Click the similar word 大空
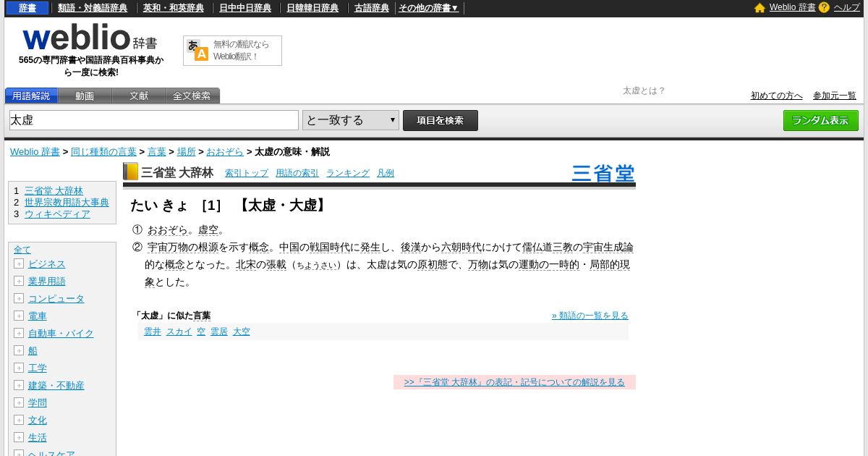Screen dimensions: 868x456 [242, 332]
